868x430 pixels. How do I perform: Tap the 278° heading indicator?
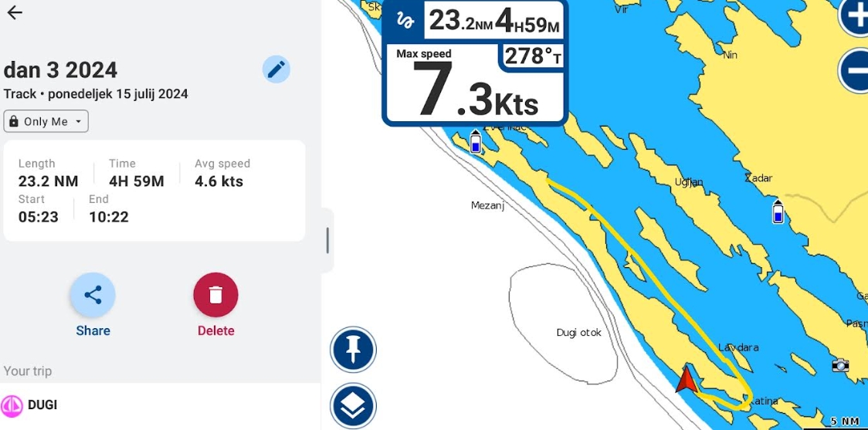533,56
